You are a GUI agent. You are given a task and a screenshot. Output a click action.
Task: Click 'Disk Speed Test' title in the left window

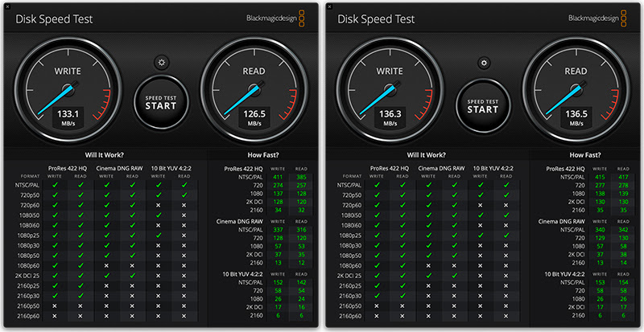tap(54, 19)
